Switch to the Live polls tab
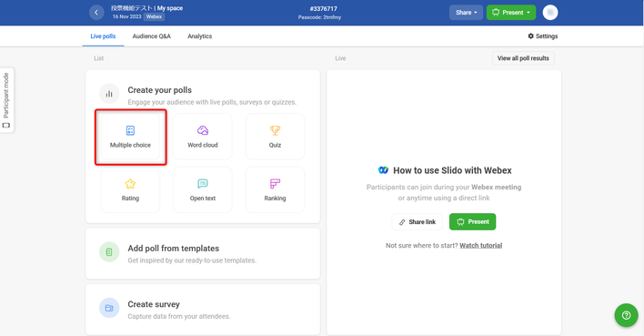 (x=103, y=36)
